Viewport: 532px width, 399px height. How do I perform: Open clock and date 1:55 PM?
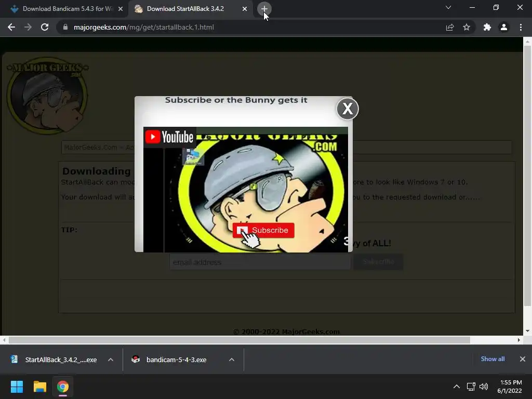click(x=509, y=387)
